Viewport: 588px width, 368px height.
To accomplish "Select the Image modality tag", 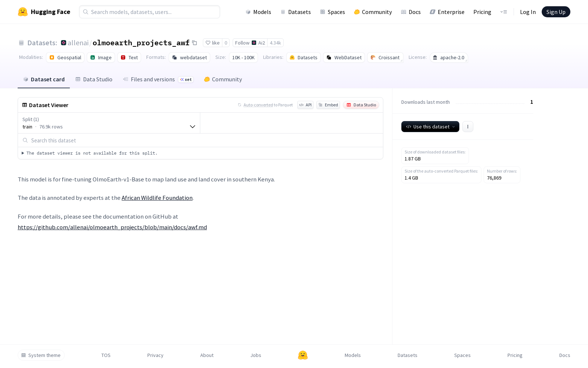I will [101, 57].
